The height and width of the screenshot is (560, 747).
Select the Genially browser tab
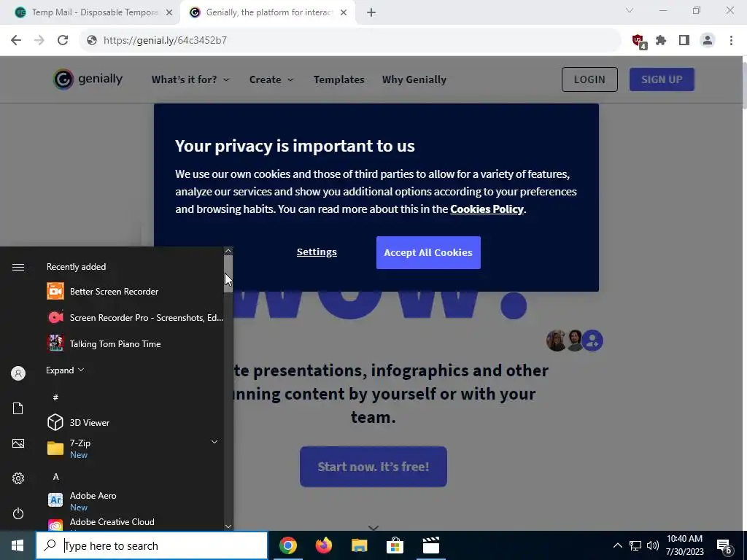point(268,12)
